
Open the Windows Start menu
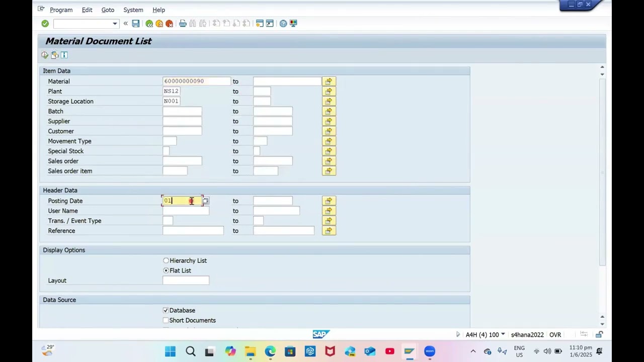click(x=170, y=351)
